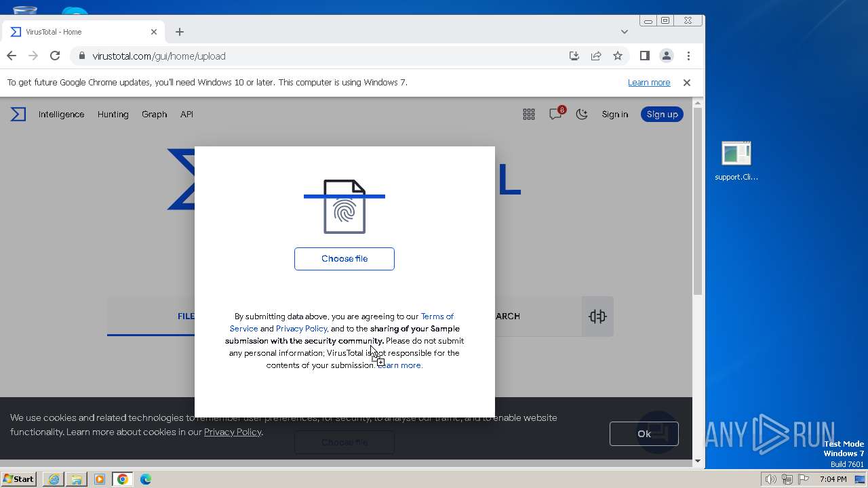This screenshot has height=488, width=868.
Task: Click the smart search icon beside SEARCH
Action: tap(597, 317)
